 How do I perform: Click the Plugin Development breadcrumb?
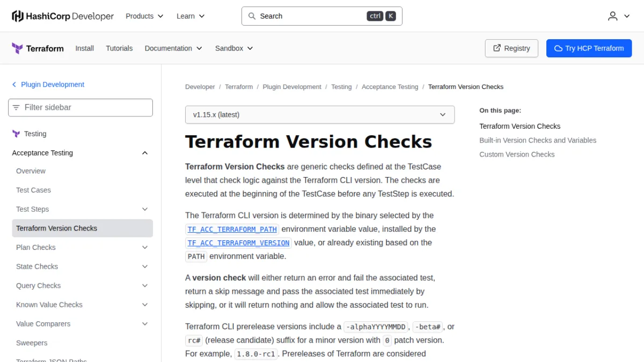coord(292,87)
